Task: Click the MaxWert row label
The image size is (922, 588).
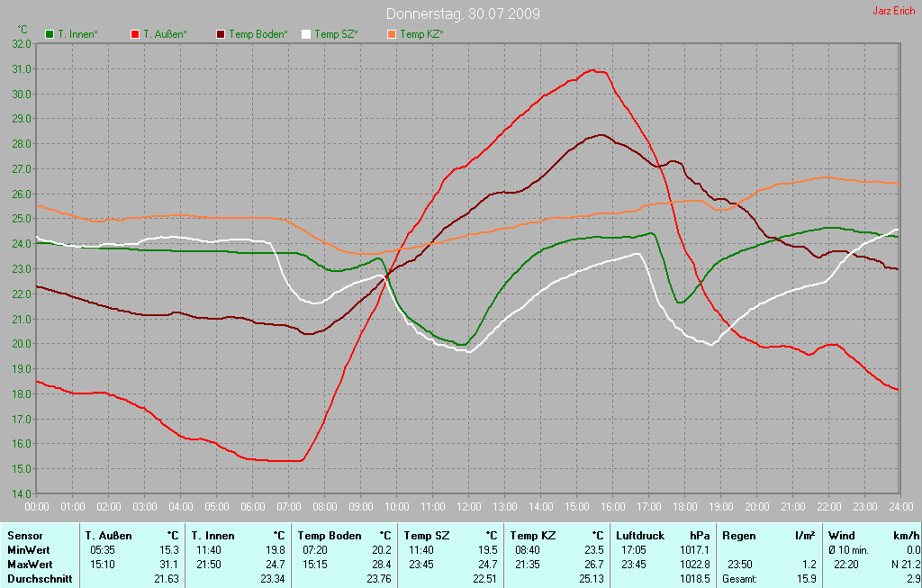Action: (29, 565)
